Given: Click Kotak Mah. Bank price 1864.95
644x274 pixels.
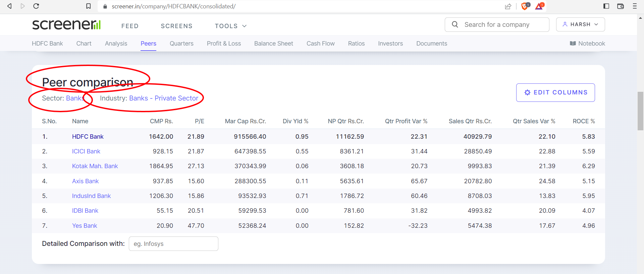Looking at the screenshot, I should click(161, 166).
